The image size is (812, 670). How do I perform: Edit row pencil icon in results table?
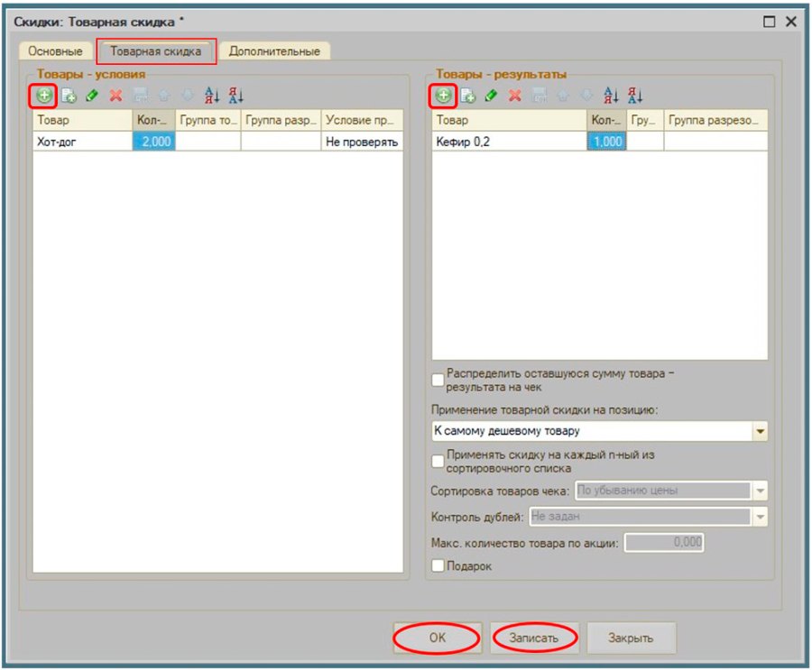pos(491,96)
